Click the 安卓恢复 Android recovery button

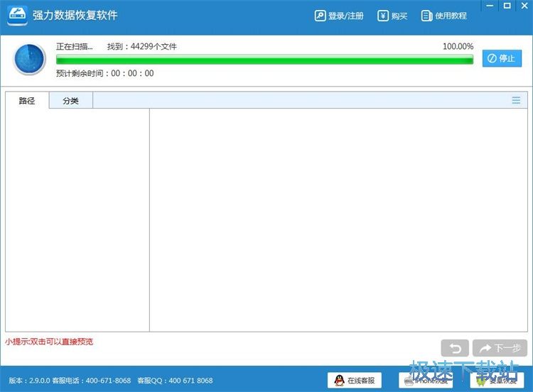point(497,380)
